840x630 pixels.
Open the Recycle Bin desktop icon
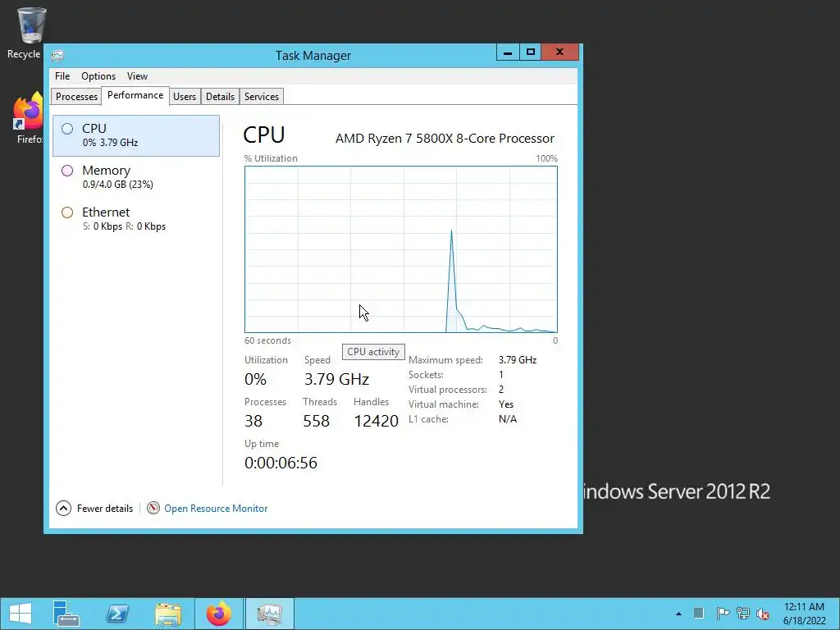[x=27, y=33]
